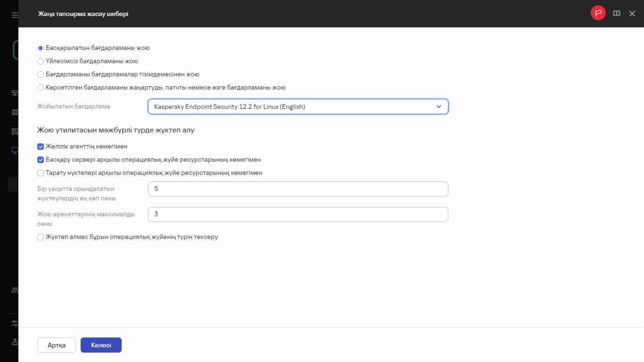Click the concurrent downloads field showing 5
The image size is (644, 362).
coord(297,189)
